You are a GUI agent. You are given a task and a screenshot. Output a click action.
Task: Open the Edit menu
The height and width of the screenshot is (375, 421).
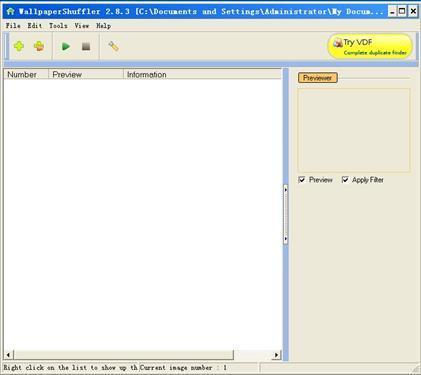point(35,26)
